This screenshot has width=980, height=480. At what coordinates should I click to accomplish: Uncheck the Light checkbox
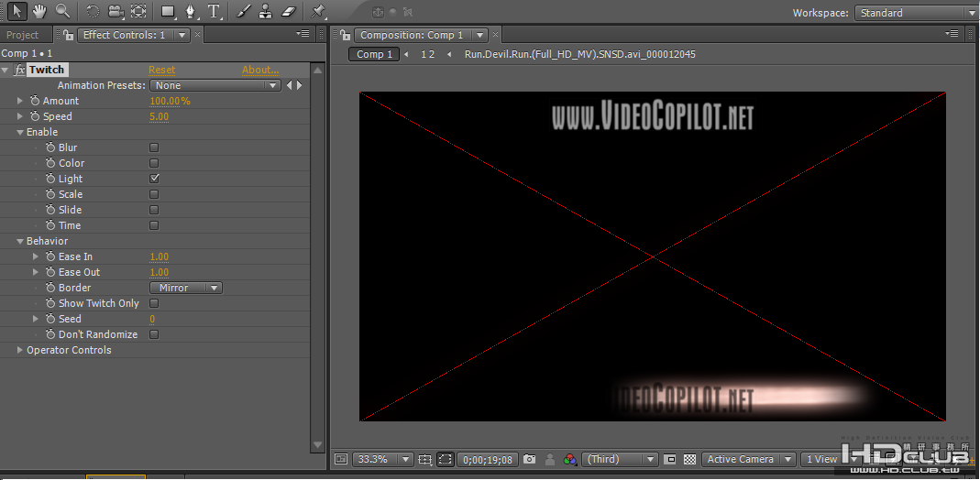point(154,179)
